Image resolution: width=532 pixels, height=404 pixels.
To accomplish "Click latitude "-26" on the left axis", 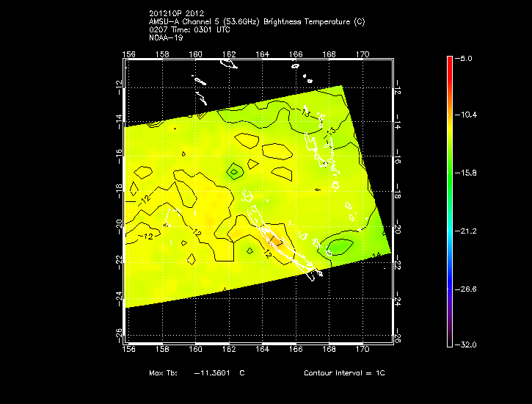I will [x=119, y=335].
